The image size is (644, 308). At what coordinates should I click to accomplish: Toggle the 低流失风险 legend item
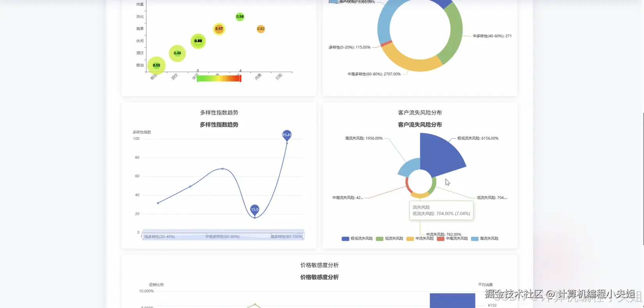(390, 239)
